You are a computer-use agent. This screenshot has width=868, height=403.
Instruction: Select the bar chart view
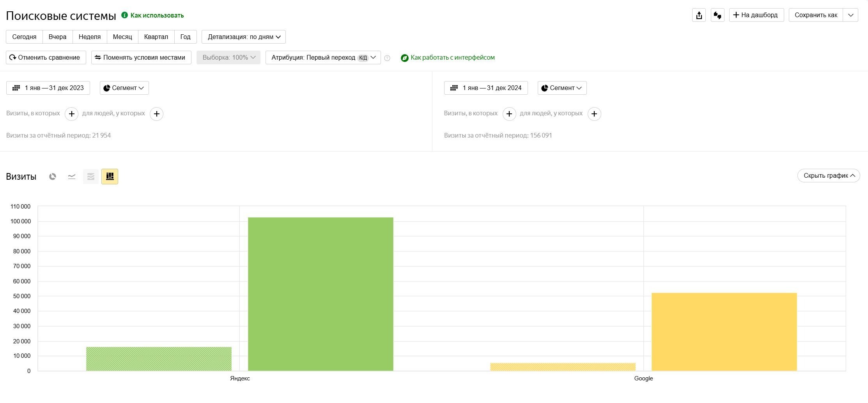[x=110, y=177]
